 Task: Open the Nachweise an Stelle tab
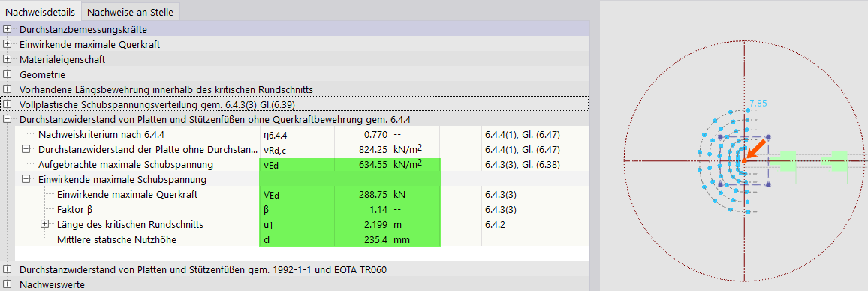click(130, 11)
